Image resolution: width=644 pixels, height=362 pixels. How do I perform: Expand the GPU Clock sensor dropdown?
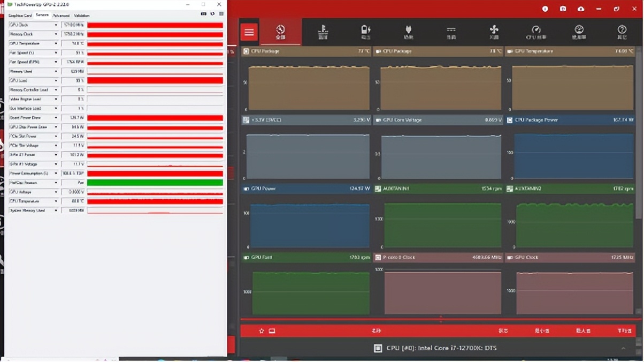[56, 25]
